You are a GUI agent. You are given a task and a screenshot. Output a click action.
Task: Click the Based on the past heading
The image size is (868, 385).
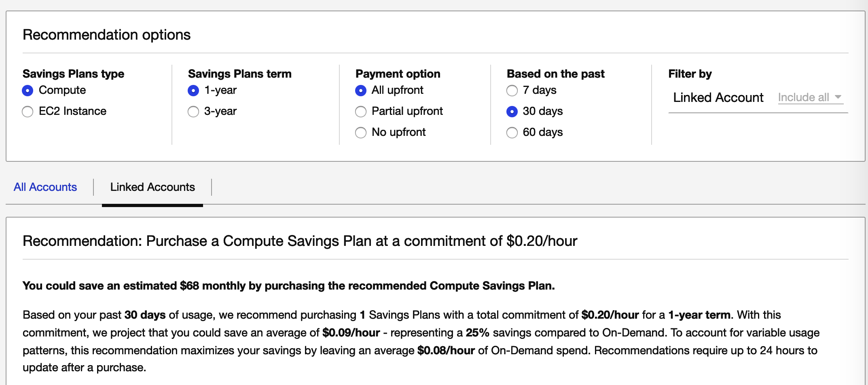click(x=555, y=74)
